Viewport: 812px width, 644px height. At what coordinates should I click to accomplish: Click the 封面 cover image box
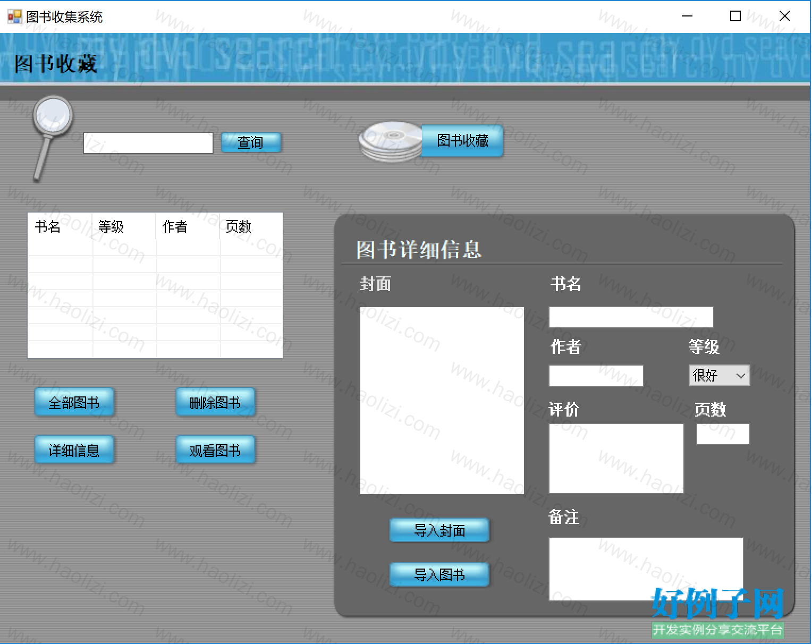(x=442, y=401)
